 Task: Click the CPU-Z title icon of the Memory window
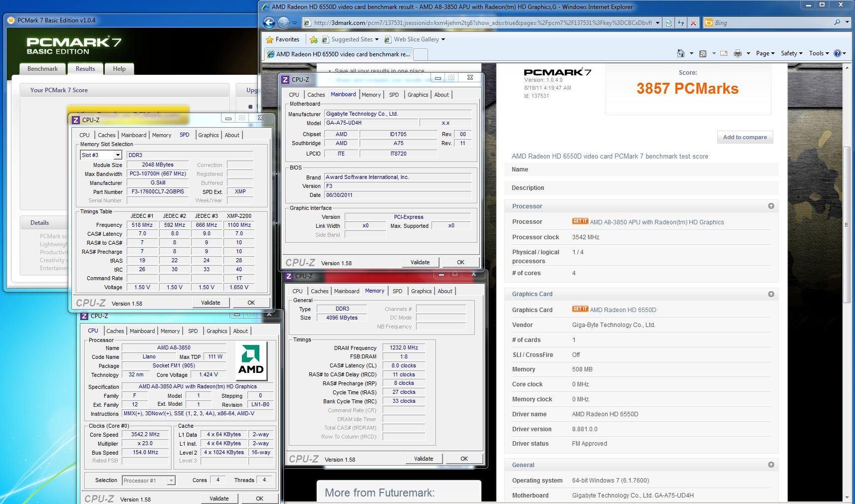click(289, 276)
